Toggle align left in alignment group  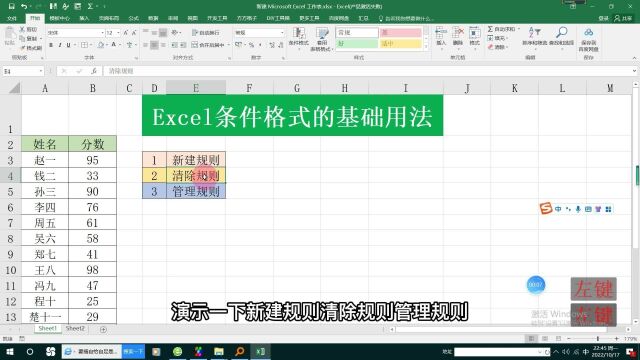[146, 45]
